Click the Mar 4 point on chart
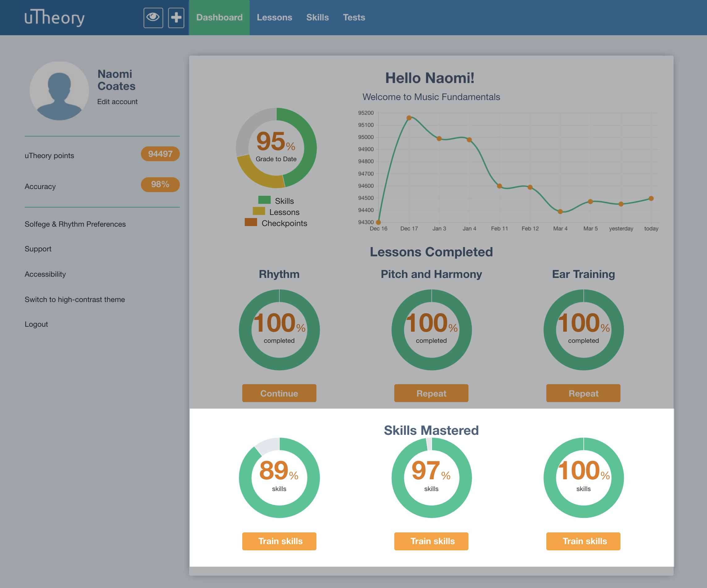Viewport: 707px width, 588px height. [x=560, y=212]
